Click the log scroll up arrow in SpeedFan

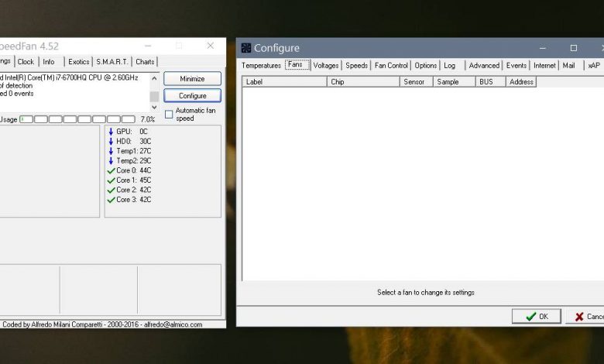pos(154,78)
